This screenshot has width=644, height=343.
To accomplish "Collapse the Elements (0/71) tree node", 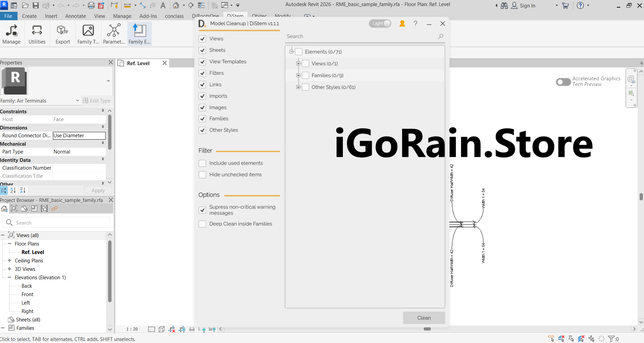I will [x=291, y=52].
